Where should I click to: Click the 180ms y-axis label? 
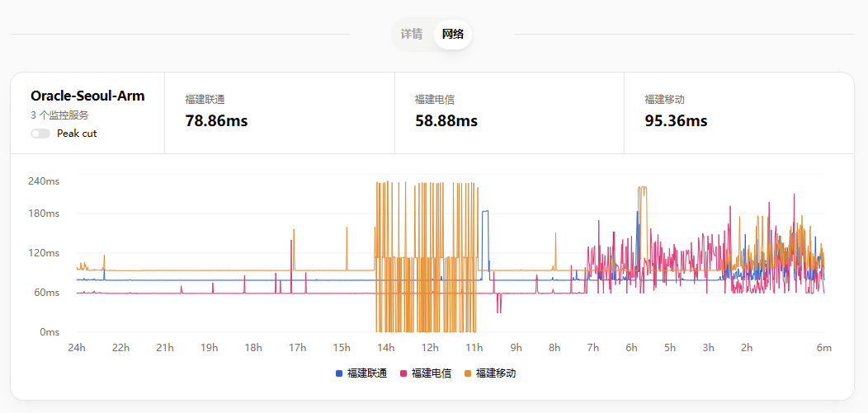click(x=44, y=214)
